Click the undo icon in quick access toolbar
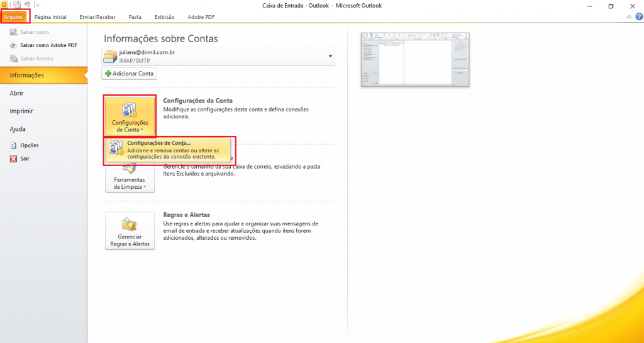644x343 pixels. point(27,5)
